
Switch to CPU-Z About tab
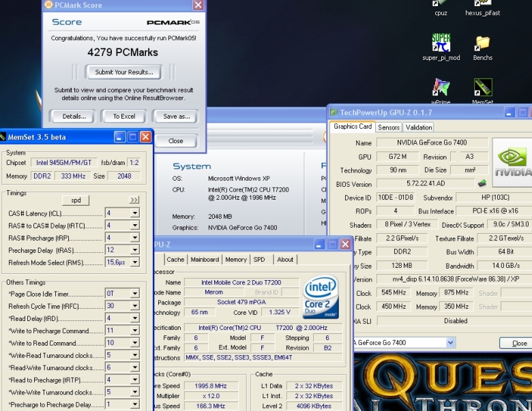285,260
